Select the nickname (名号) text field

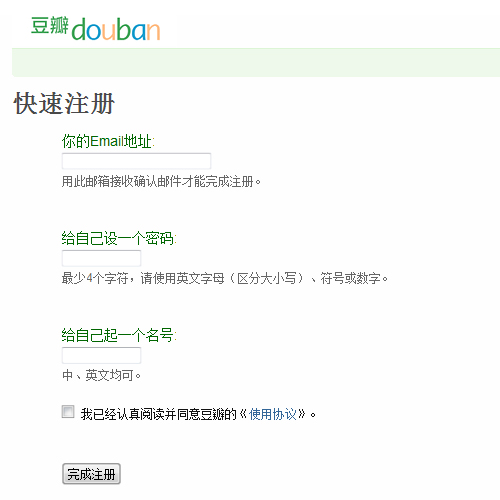coord(101,355)
